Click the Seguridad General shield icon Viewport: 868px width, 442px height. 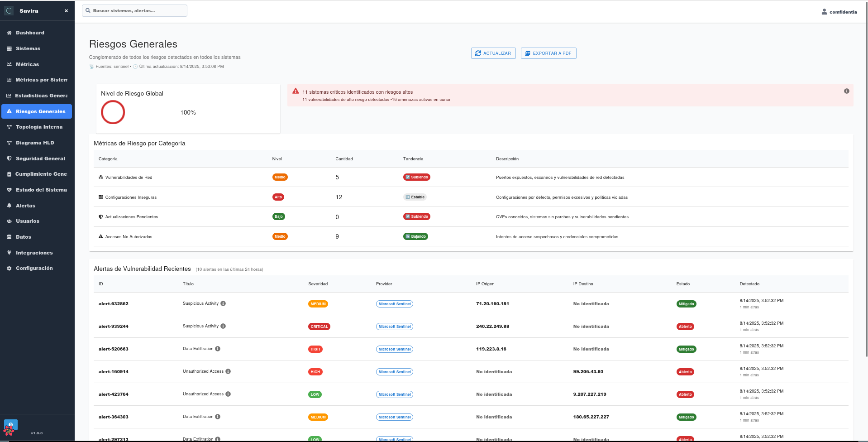(9, 159)
